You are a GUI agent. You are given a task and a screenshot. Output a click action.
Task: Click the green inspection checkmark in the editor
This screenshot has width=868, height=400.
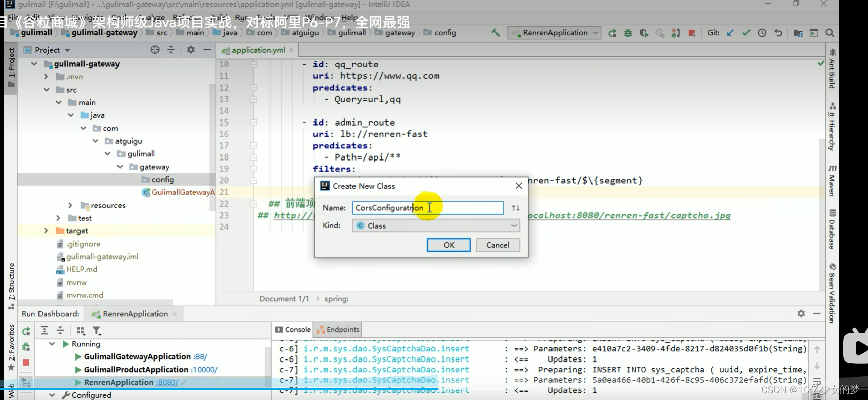pos(821,64)
